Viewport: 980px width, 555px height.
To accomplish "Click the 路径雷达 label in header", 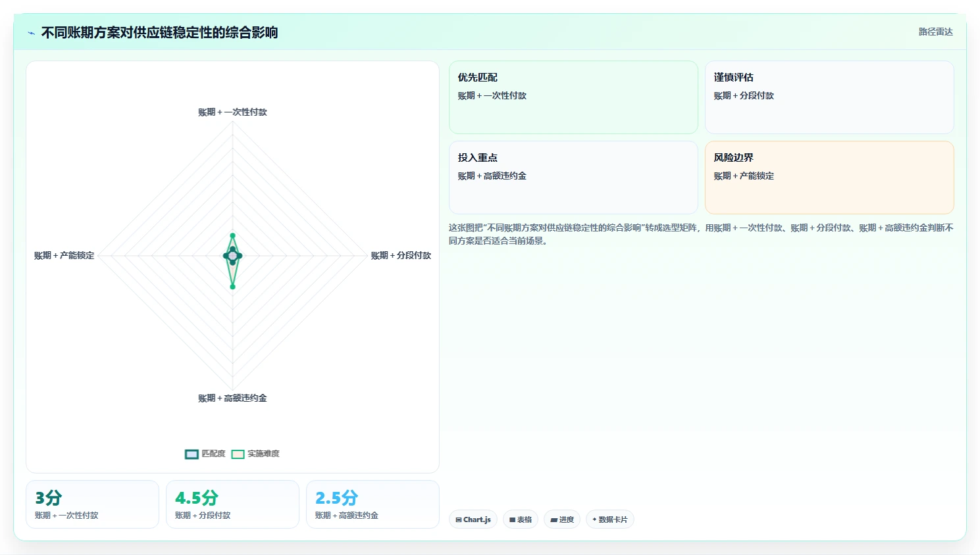I will [936, 32].
